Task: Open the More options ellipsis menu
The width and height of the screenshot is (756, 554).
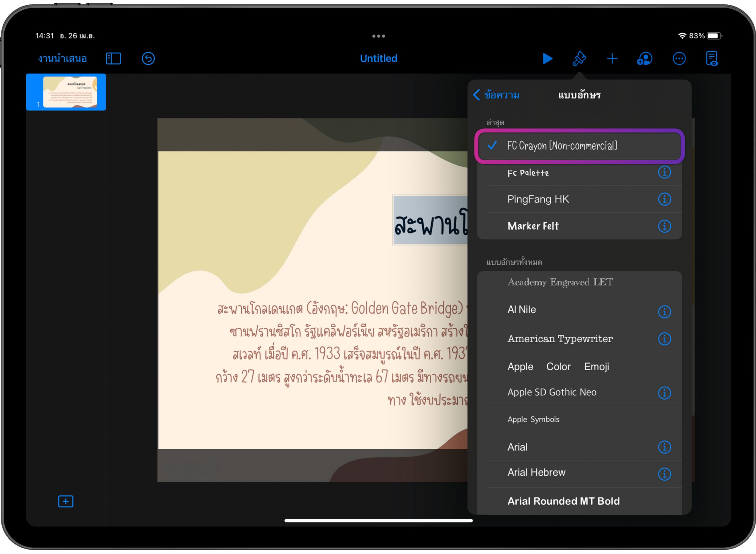Action: point(679,59)
